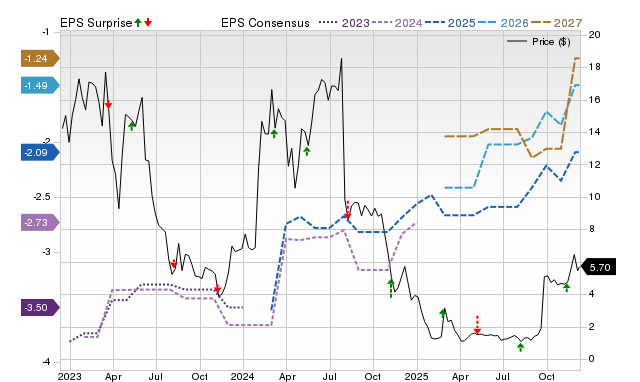This screenshot has height=382, width=640.
Task: Click the red down arrow in the EPS Surprise legend
Action: pos(148,23)
